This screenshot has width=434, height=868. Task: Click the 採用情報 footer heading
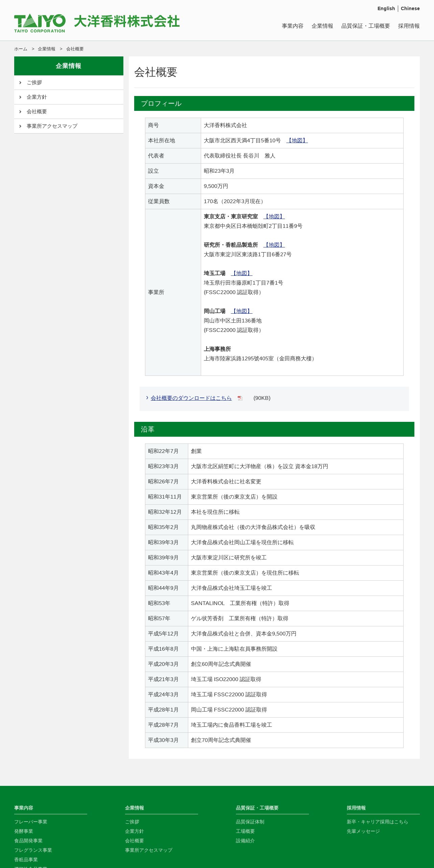click(x=356, y=808)
